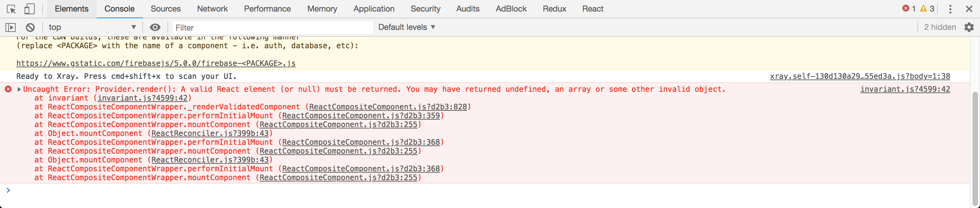Clear the console with the ban icon
Screen dimensions: 980x208
click(30, 28)
